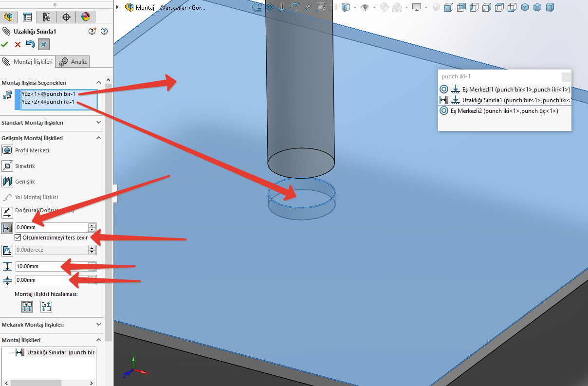Expand the Standart Montaj İlişkileri section

tap(98, 122)
